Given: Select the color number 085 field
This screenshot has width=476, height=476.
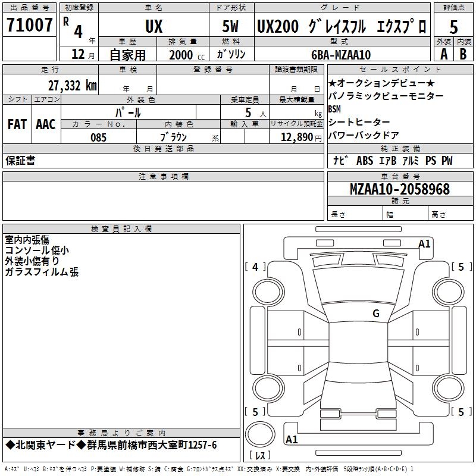Looking at the screenshot, I should 98,137.
